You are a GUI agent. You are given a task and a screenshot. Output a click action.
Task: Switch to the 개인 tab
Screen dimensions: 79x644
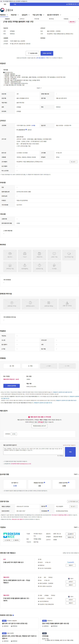pyautogui.click(x=5, y=4)
